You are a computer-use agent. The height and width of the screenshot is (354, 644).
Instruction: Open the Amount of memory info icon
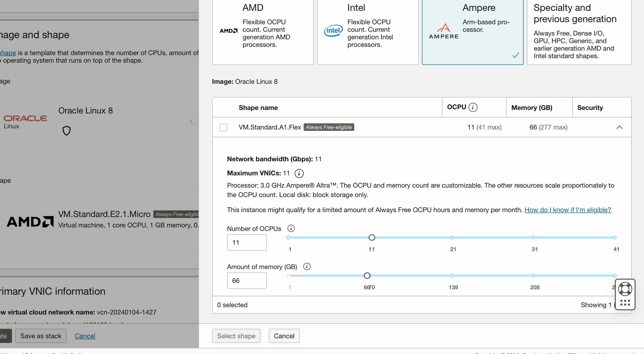307,266
